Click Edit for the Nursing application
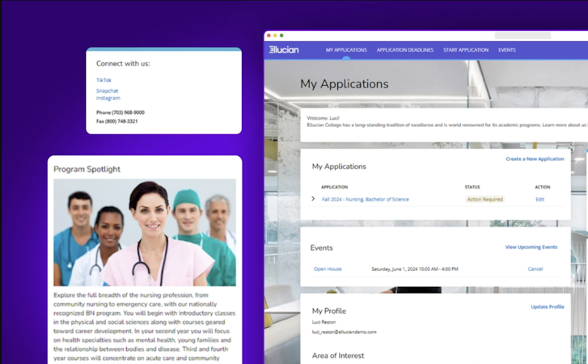Screen dimensions: 588x364 [x=539, y=200]
